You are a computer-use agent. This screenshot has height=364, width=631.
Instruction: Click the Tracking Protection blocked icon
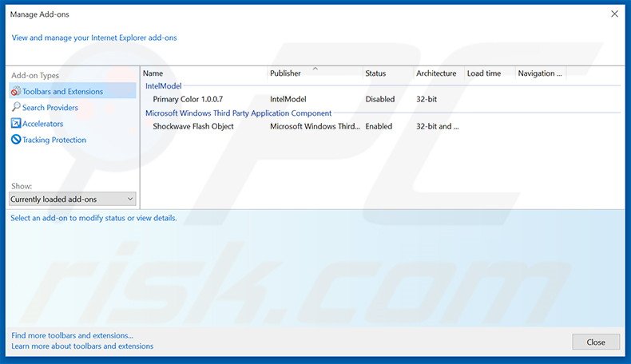coord(16,140)
